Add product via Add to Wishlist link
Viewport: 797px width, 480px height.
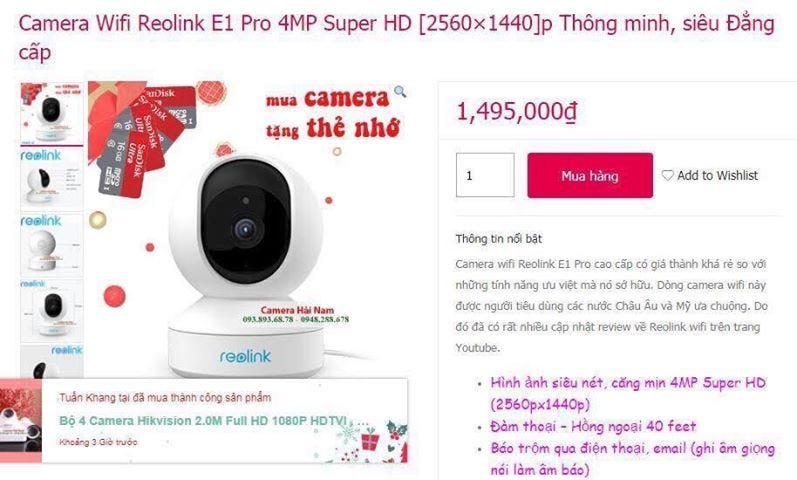710,175
